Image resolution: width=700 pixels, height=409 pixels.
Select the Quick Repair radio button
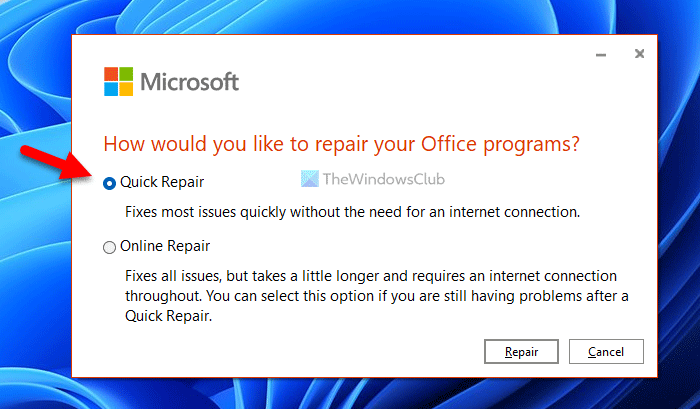coord(110,183)
